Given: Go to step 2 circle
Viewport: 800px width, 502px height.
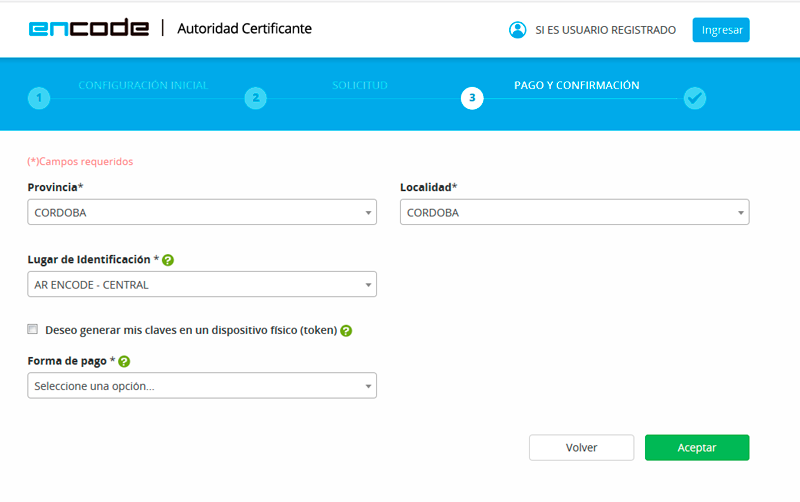Looking at the screenshot, I should 256,98.
